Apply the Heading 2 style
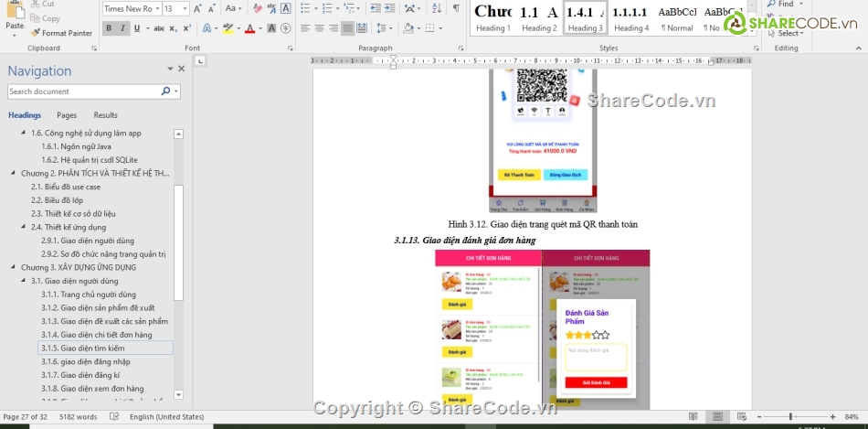Image resolution: width=868 pixels, height=429 pixels. point(539,17)
